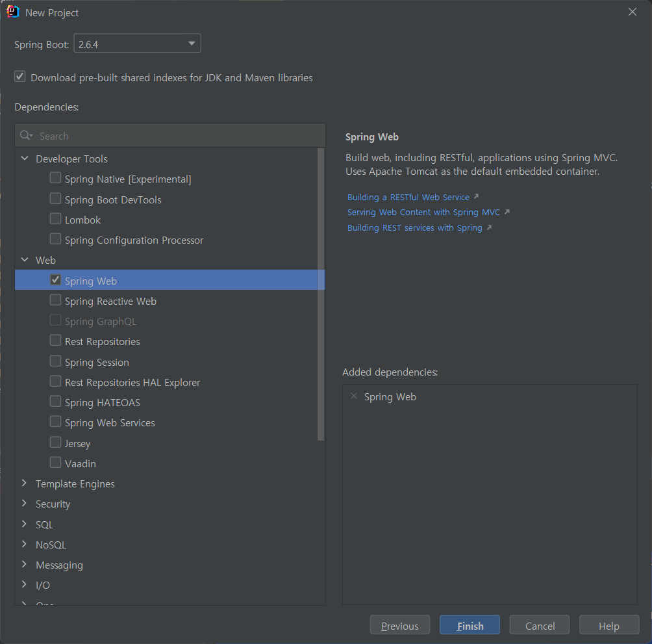Click the Previous button
This screenshot has height=644, width=652.
click(x=399, y=625)
